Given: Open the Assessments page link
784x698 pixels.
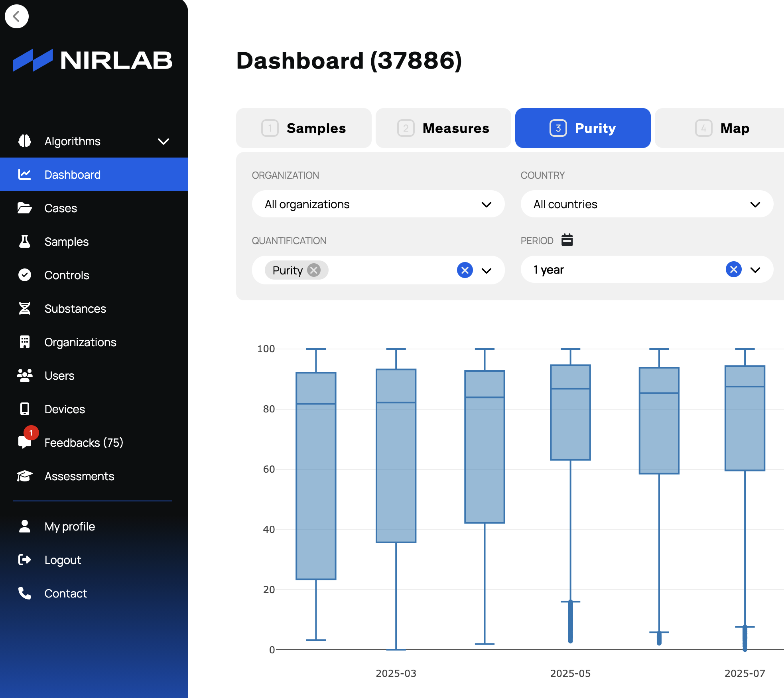Looking at the screenshot, I should [79, 476].
